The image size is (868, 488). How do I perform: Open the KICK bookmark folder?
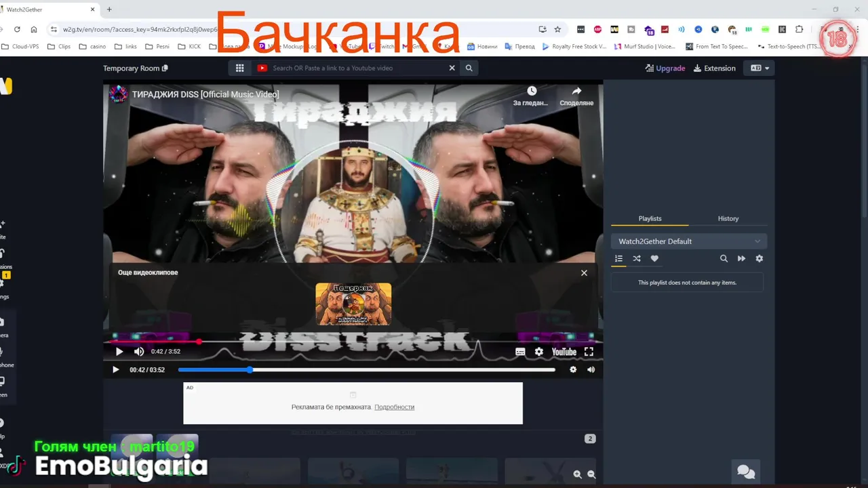click(x=189, y=47)
